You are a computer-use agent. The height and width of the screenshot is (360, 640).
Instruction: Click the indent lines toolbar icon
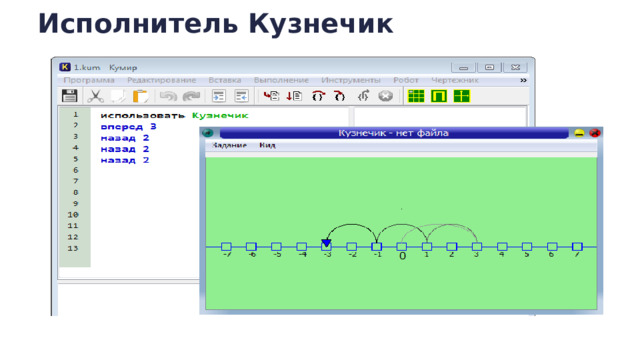point(219,96)
